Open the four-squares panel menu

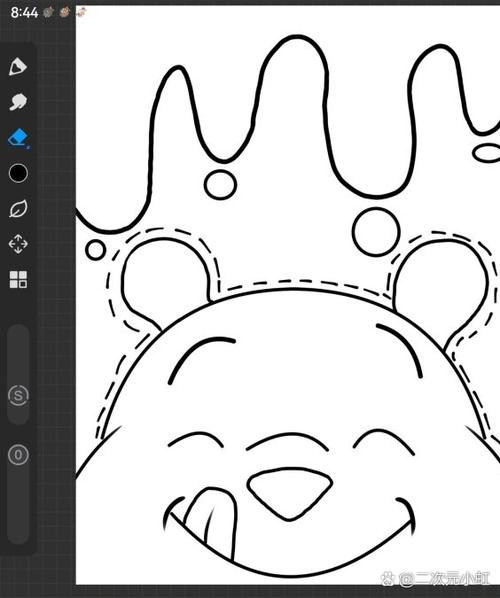click(x=18, y=280)
